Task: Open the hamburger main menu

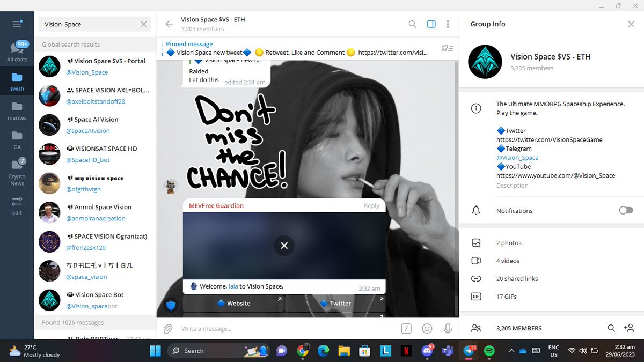Action: 17,24
